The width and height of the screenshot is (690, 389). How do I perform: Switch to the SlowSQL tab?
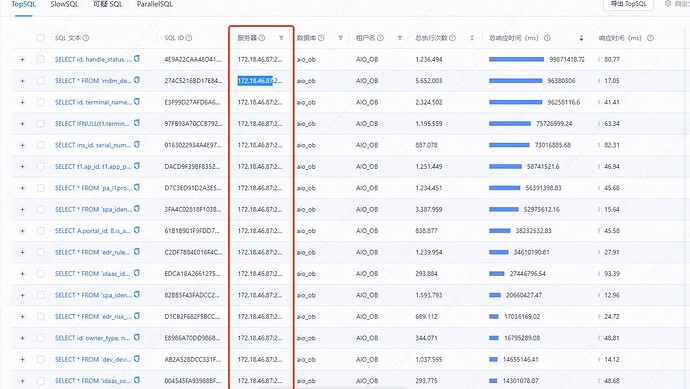(x=64, y=4)
